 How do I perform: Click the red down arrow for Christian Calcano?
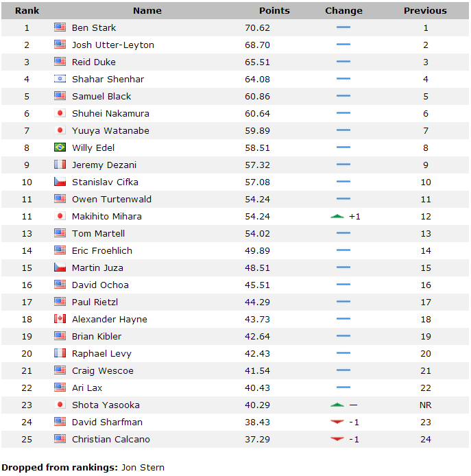point(337,439)
